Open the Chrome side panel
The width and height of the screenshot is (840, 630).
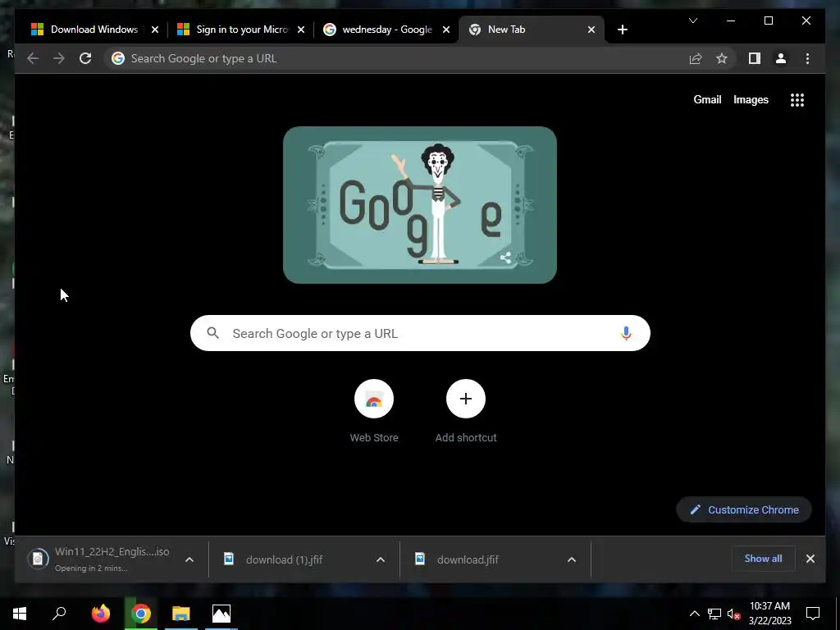point(755,58)
